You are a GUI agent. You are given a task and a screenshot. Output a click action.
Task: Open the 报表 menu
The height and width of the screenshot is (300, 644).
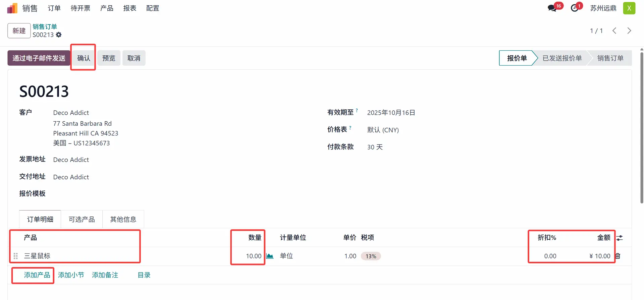point(129,8)
